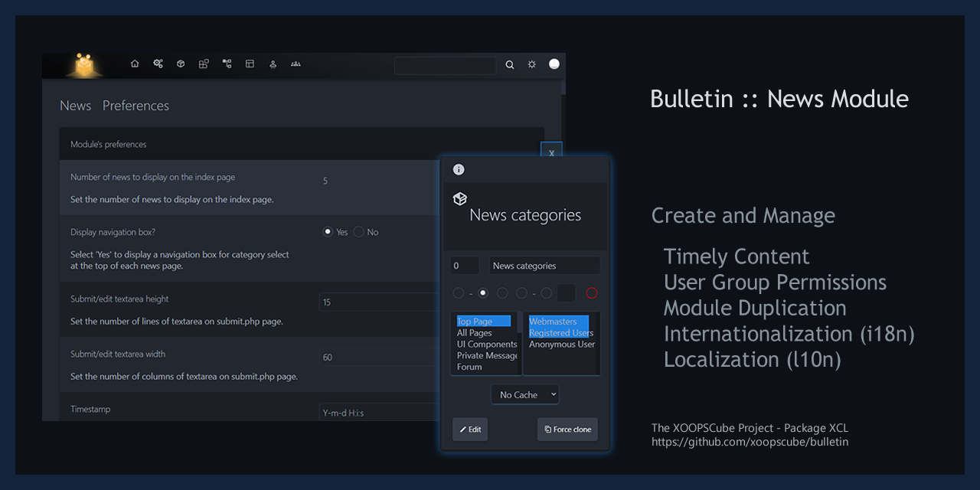Click the search magnifier icon
The image size is (980, 490).
click(510, 65)
